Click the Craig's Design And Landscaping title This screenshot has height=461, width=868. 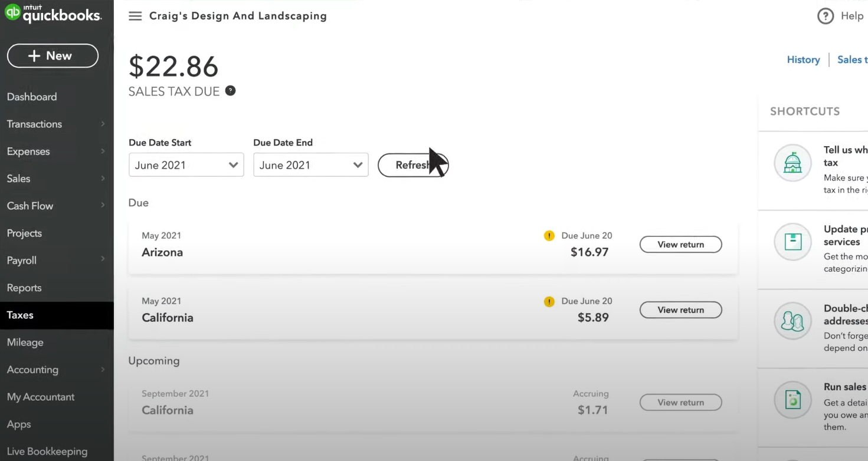tap(238, 16)
